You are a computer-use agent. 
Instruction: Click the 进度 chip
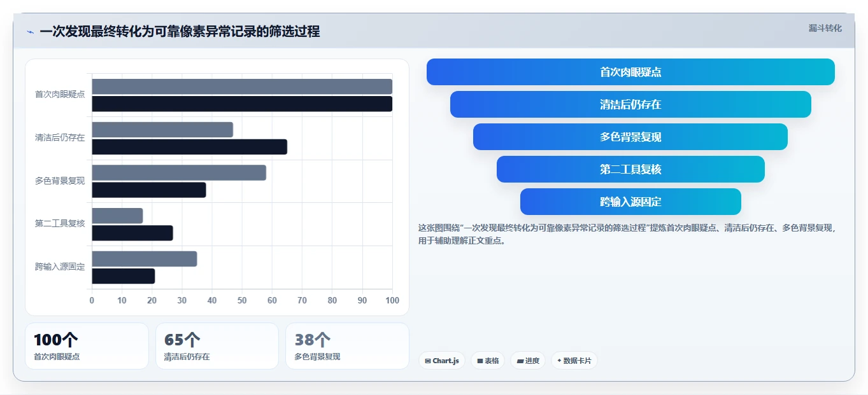click(x=528, y=361)
